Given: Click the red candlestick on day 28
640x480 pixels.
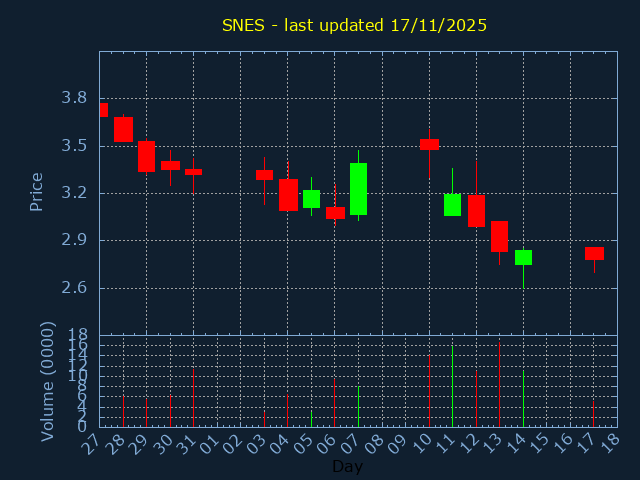Looking at the screenshot, I should click(123, 129).
